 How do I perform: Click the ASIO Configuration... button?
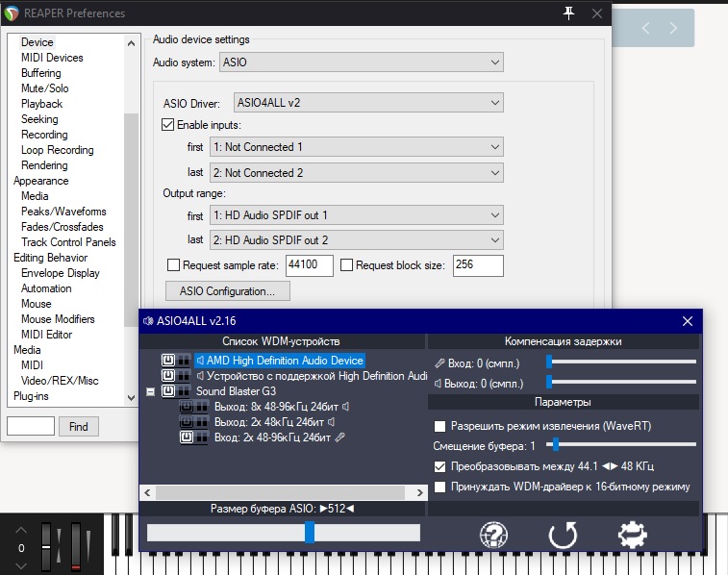228,291
